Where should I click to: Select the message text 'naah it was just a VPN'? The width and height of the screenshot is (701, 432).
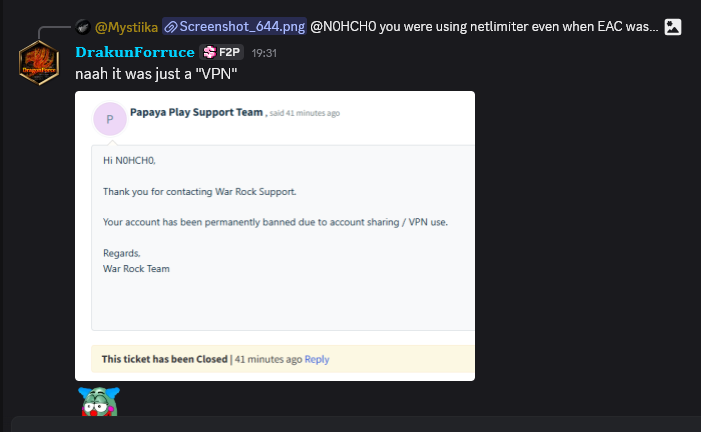tap(156, 74)
